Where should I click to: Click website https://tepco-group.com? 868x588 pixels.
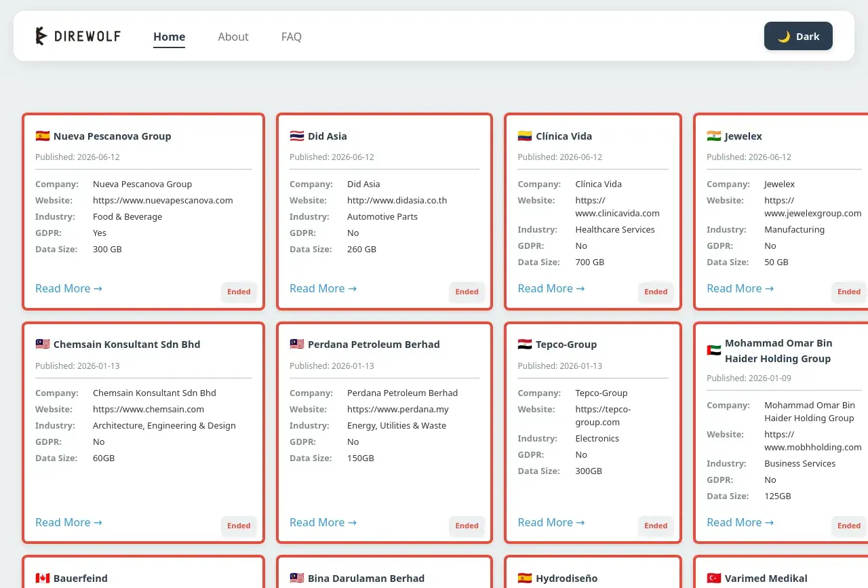603,415
